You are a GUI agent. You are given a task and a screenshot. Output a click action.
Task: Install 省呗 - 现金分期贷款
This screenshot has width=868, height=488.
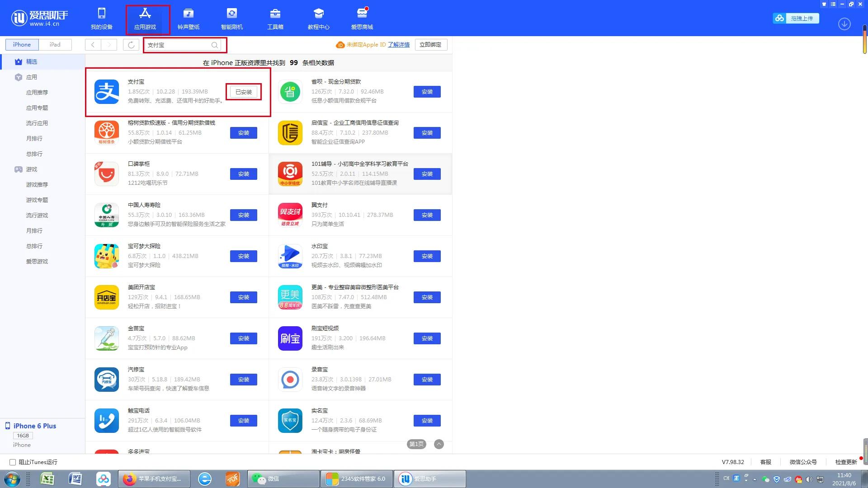point(427,92)
